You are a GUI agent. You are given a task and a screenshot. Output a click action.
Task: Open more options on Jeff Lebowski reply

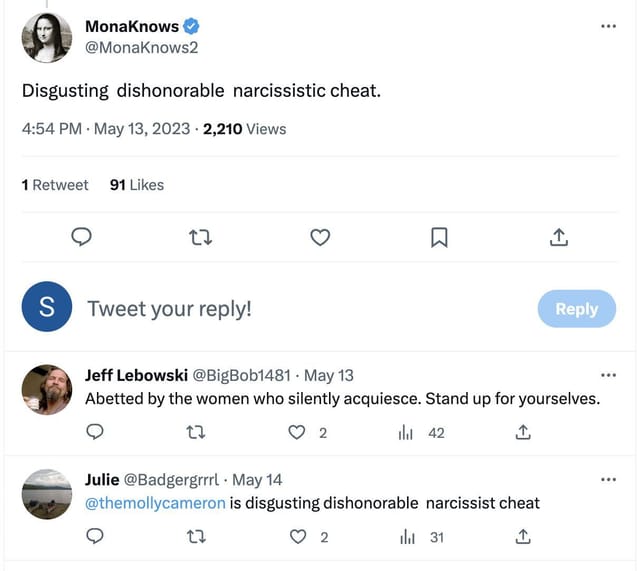pyautogui.click(x=609, y=375)
